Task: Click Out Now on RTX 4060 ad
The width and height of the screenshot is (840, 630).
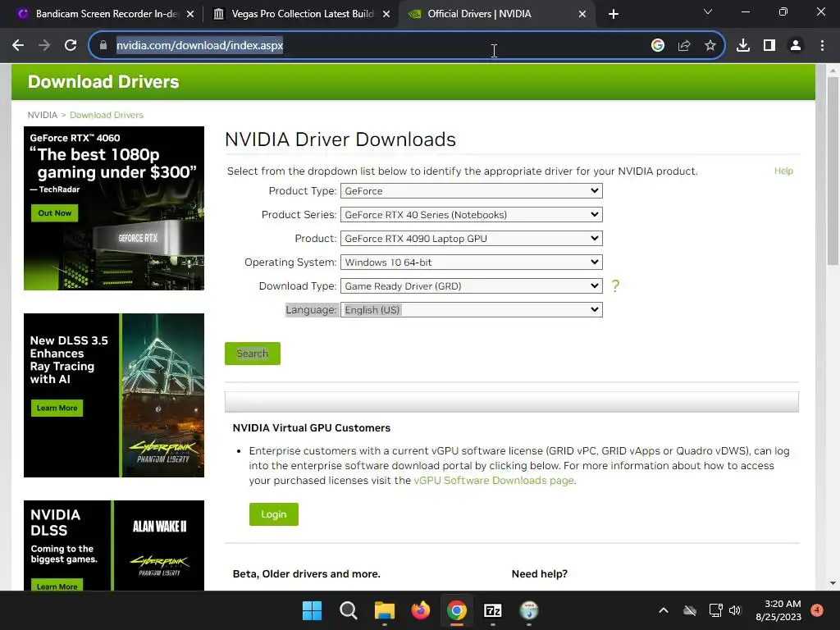Action: [55, 213]
